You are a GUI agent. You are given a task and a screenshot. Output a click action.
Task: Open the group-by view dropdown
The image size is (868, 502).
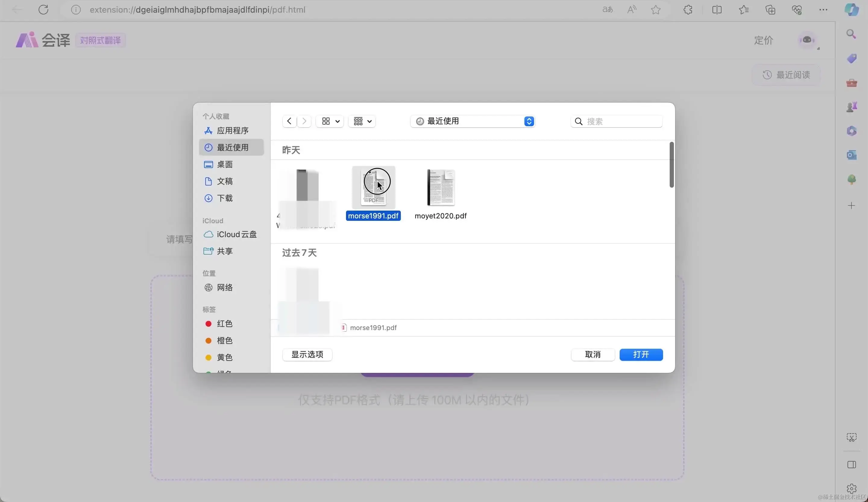point(362,121)
